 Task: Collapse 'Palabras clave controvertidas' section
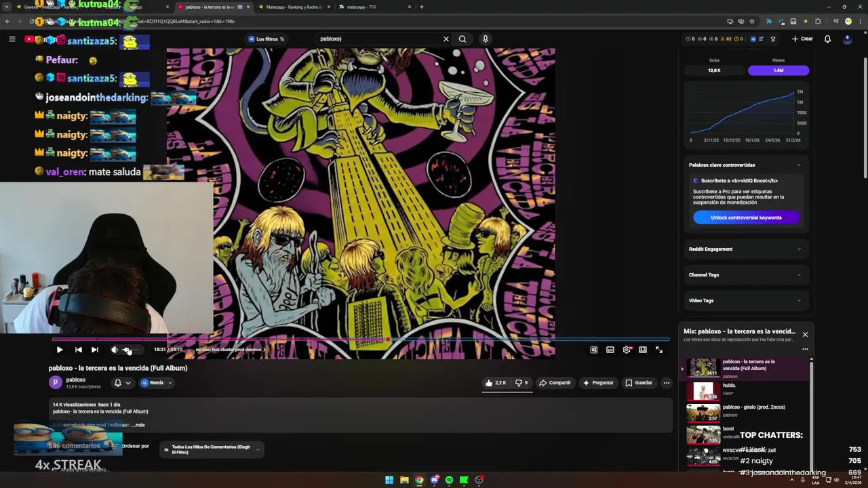coord(799,165)
